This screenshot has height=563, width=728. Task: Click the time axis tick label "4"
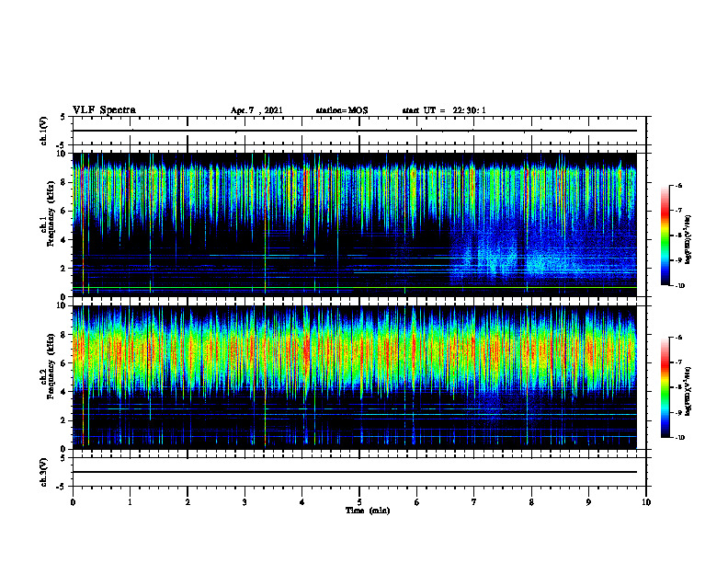click(302, 502)
